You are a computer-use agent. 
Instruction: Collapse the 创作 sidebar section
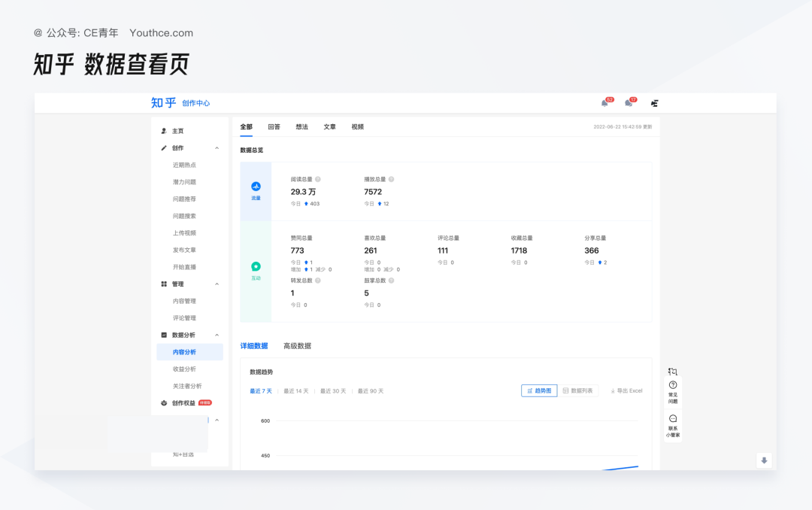coord(217,147)
